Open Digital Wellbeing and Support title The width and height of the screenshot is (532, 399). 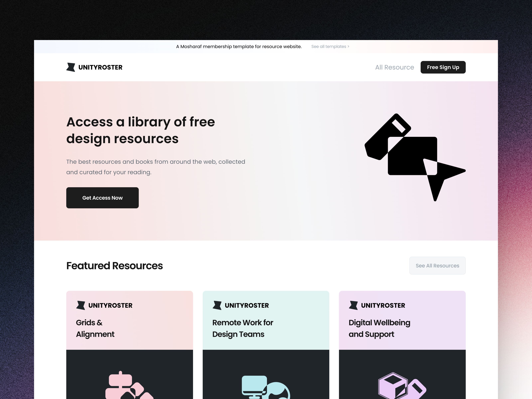(x=379, y=328)
